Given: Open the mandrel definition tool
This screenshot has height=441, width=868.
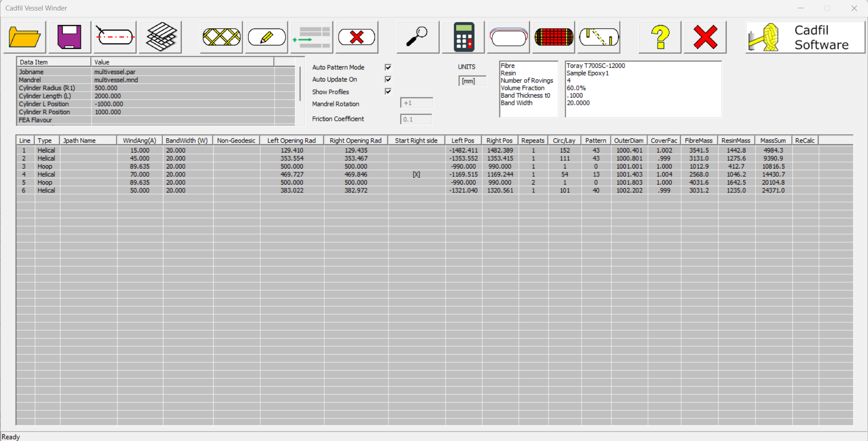Looking at the screenshot, I should point(114,37).
